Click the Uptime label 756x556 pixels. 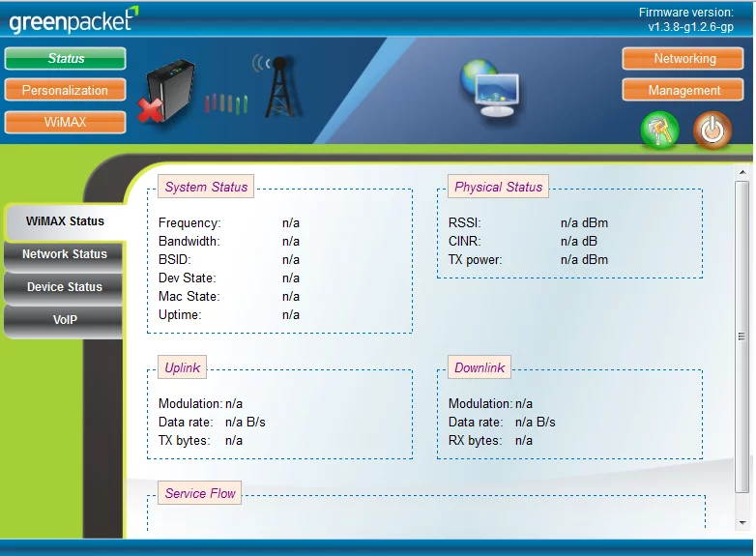180,314
